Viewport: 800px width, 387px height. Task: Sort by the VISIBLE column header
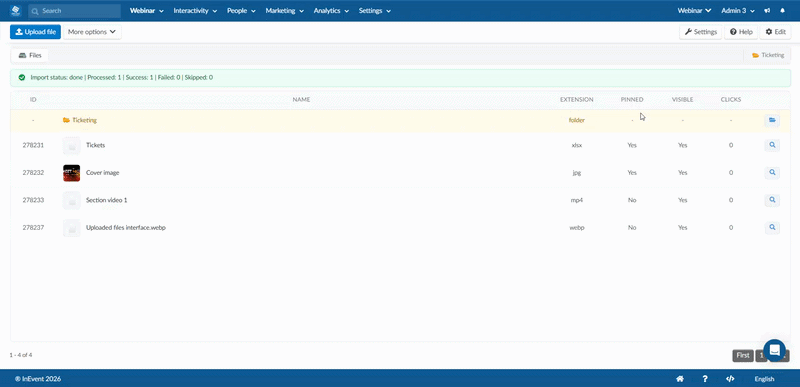tap(683, 99)
